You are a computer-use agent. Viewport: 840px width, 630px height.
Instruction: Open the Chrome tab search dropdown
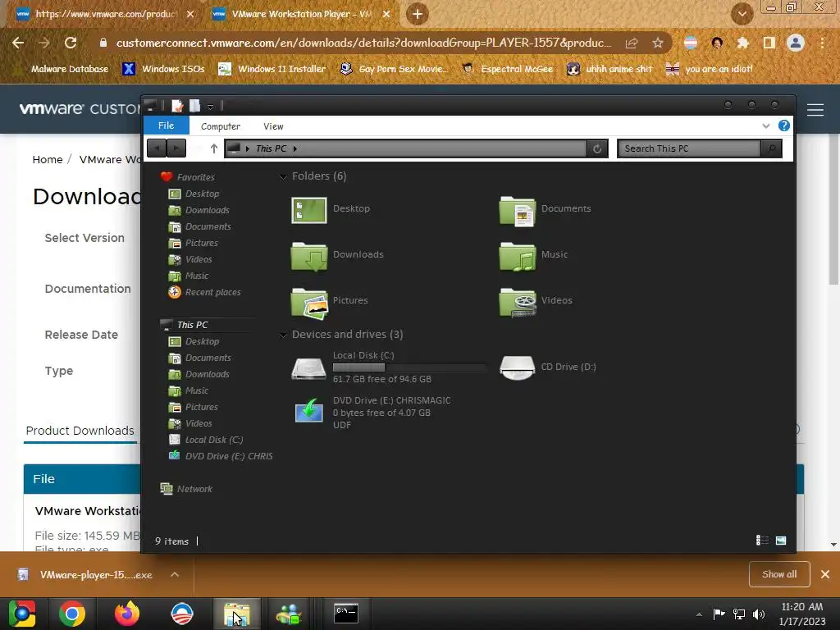742,14
